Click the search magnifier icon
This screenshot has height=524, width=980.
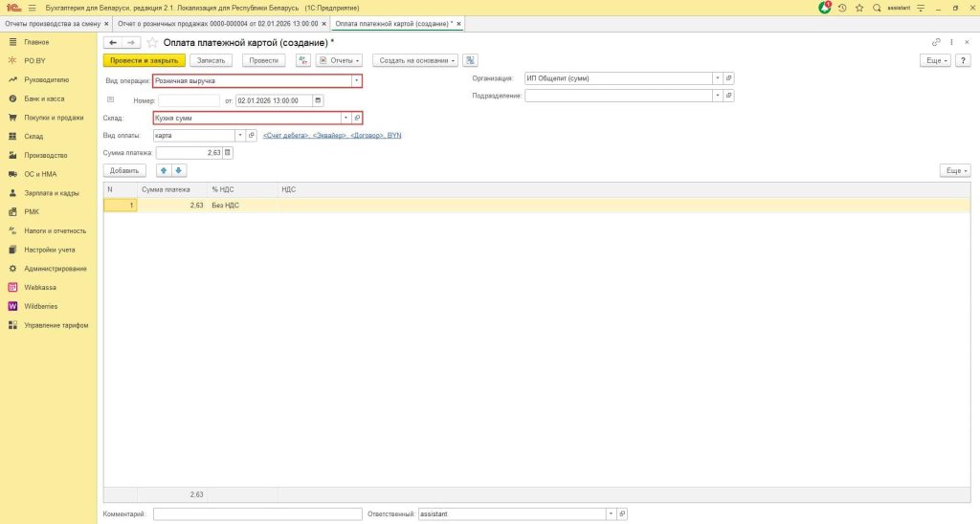coord(877,8)
